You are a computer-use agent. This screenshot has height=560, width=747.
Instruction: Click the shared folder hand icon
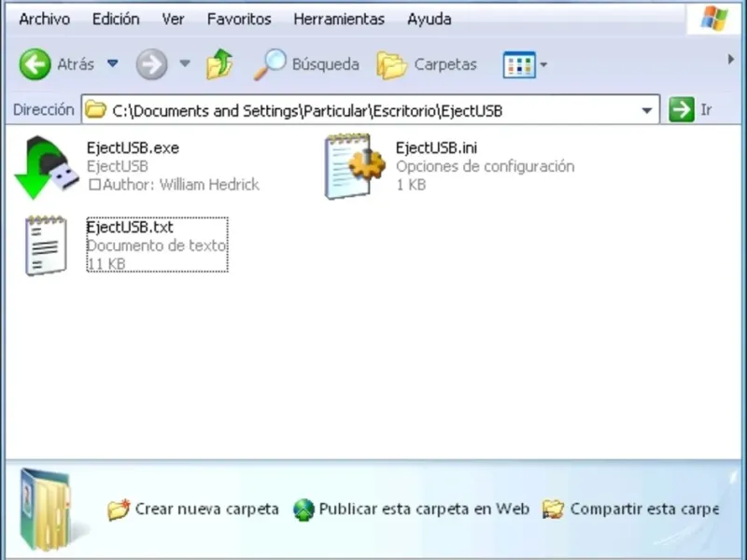click(553, 510)
